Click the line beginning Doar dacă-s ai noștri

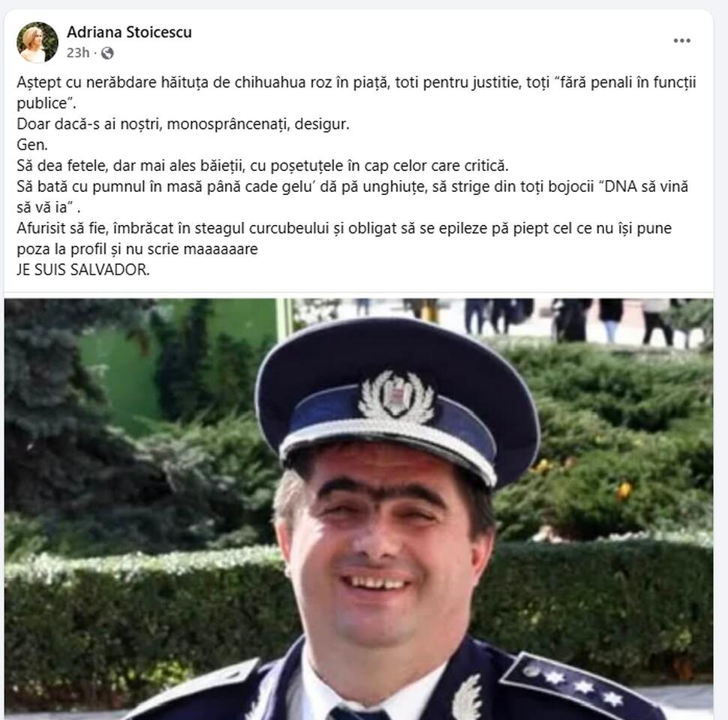click(x=183, y=124)
